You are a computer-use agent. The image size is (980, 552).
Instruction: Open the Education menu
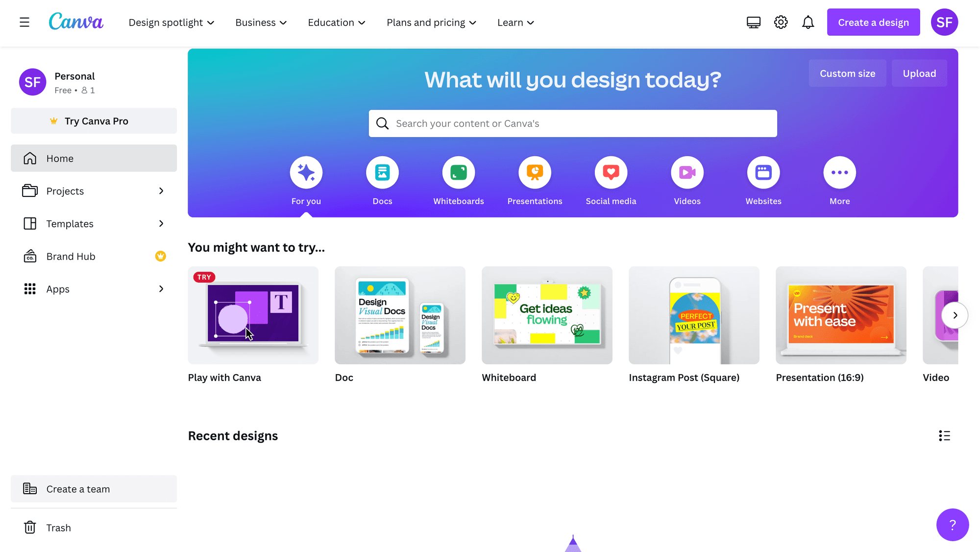[336, 22]
